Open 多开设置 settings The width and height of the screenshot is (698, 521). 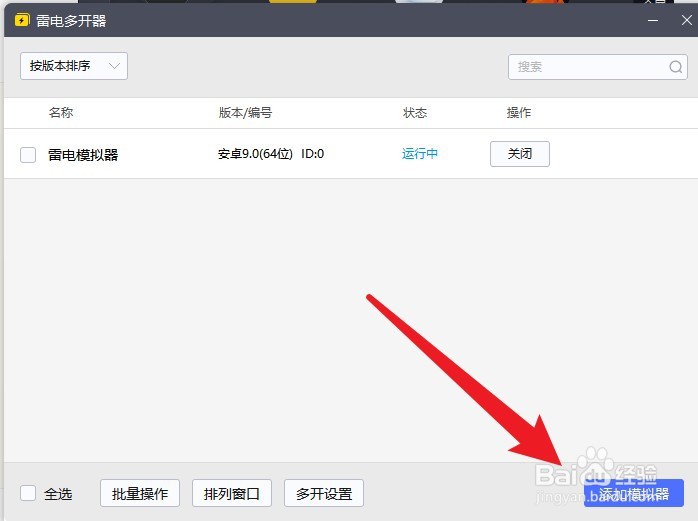[324, 493]
